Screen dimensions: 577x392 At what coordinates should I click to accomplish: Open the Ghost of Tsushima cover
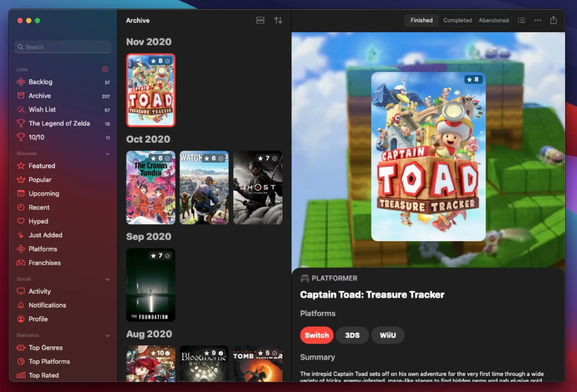click(258, 188)
